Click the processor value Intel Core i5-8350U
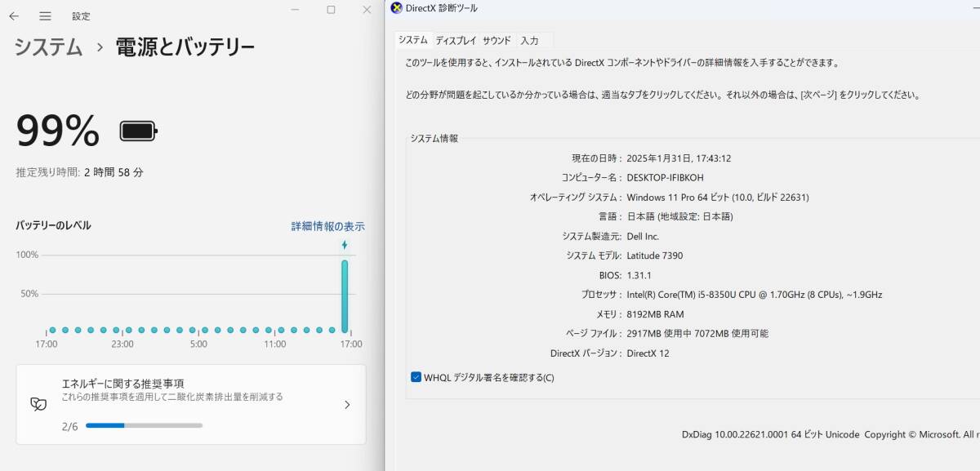980x471 pixels. click(755, 295)
